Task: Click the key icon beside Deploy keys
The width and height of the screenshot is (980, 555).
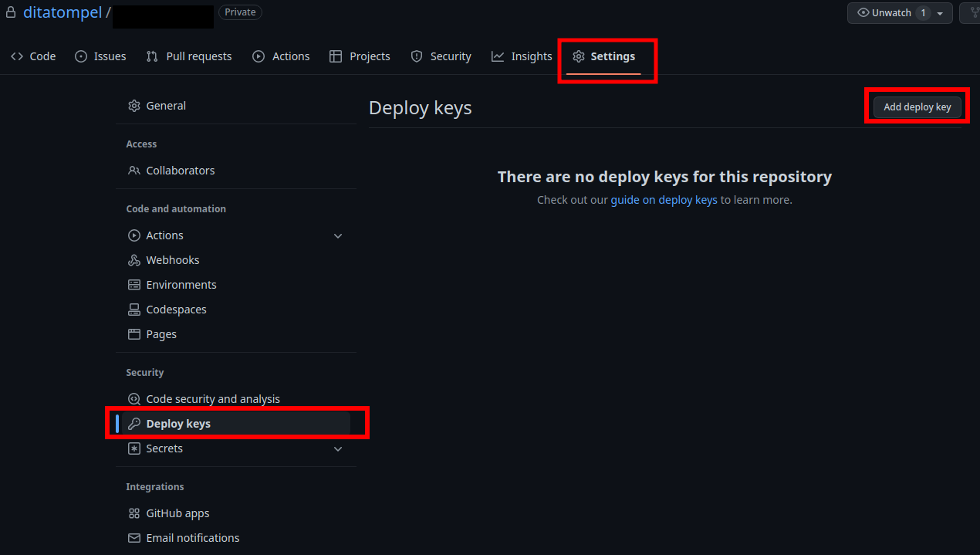Action: click(x=134, y=424)
